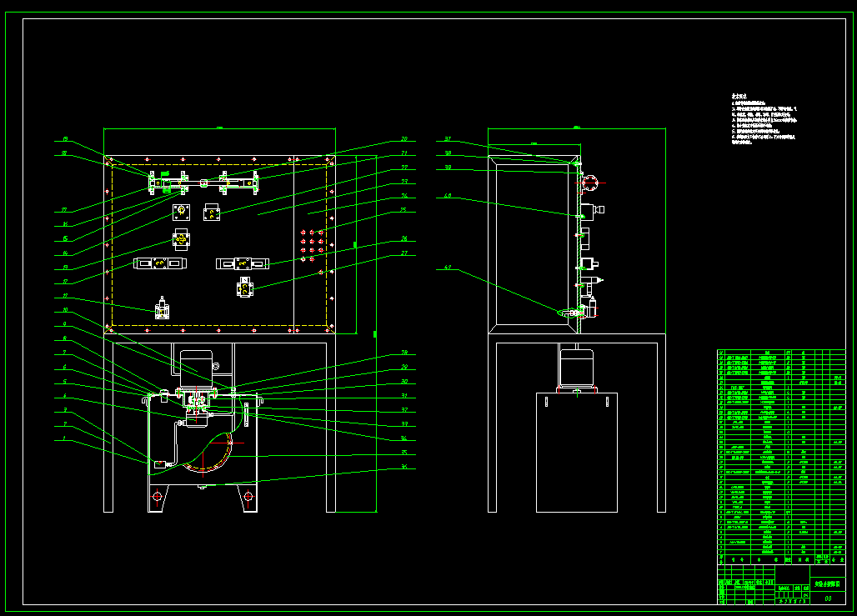This screenshot has width=857, height=616.
Task: Select callout number 37 in side view
Action: [448, 139]
